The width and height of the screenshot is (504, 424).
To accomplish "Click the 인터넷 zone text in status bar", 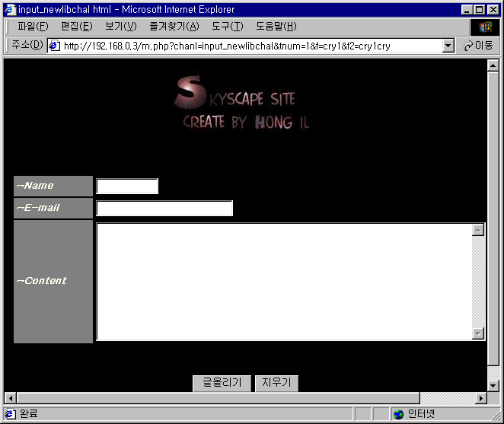I will tap(421, 413).
